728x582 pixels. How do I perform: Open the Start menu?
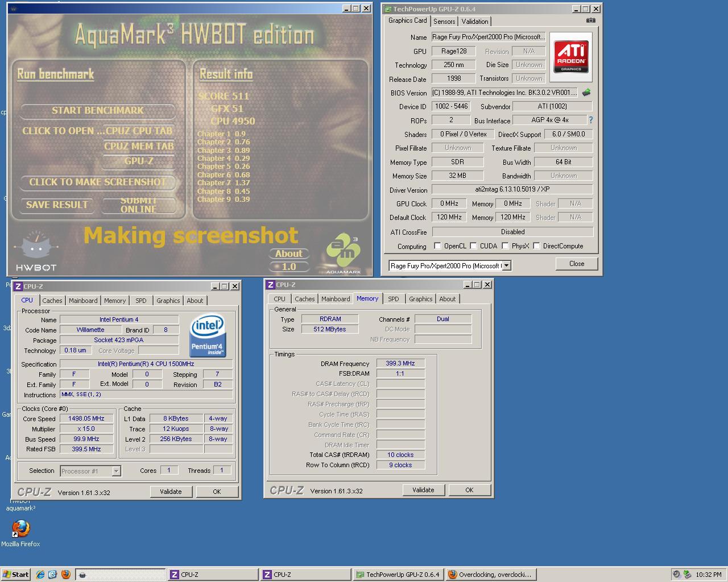pyautogui.click(x=16, y=575)
